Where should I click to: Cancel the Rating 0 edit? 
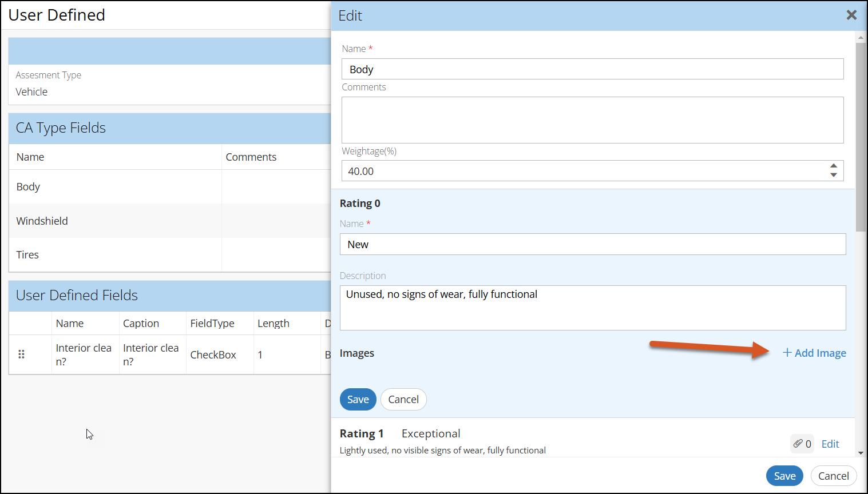[403, 400]
